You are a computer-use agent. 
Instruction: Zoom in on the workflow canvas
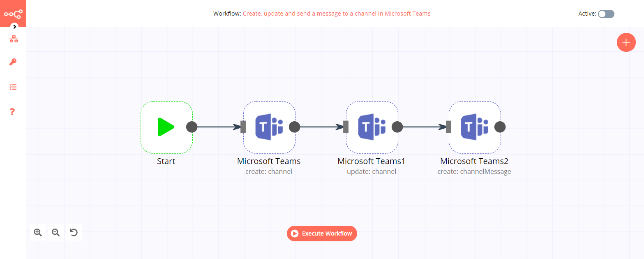37,232
